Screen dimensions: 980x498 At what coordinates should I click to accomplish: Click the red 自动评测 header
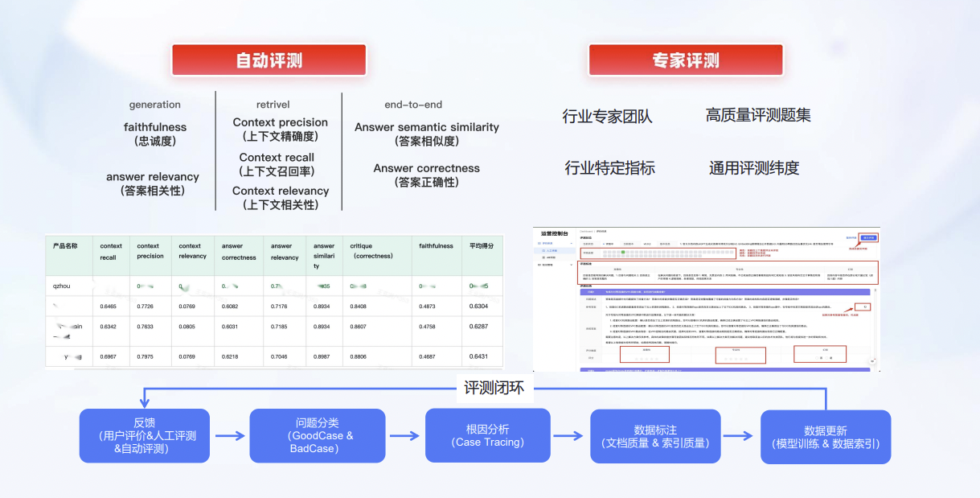click(x=269, y=60)
